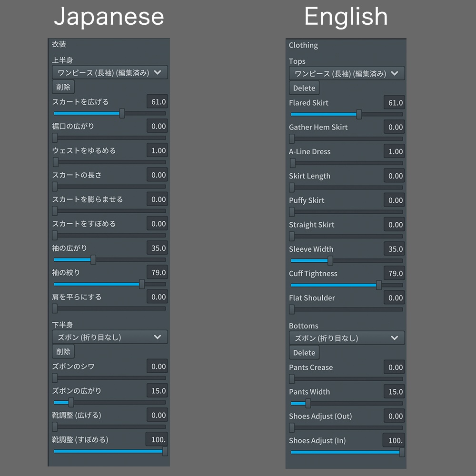Click the A-Line Dress value field showing 1.00
This screenshot has width=476, height=476.
point(395,151)
